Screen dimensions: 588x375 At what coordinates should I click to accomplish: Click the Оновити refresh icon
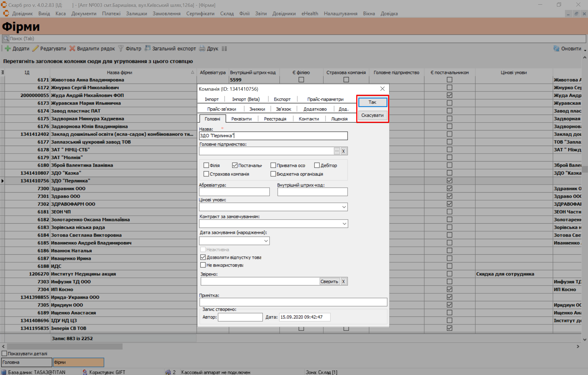point(556,48)
